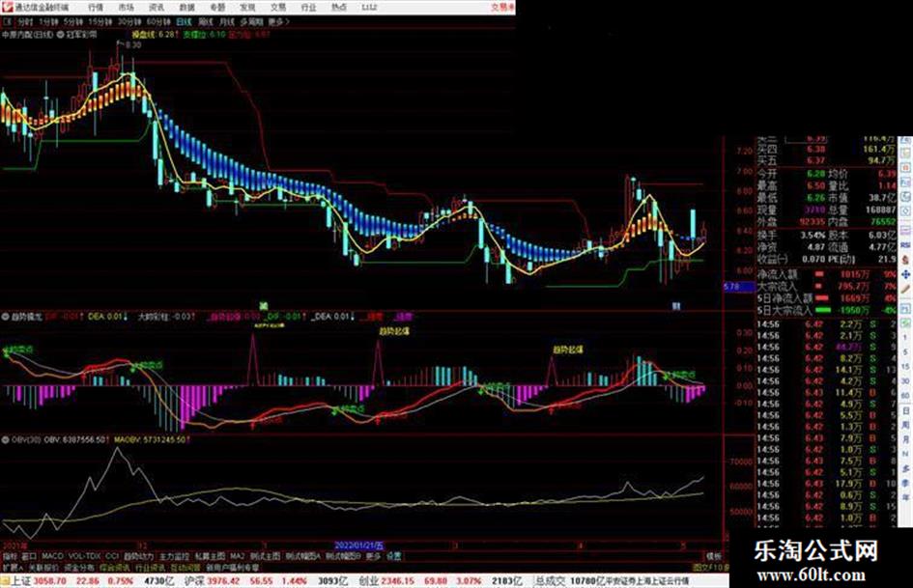Switch to the 5分钟 period tab

(73, 22)
